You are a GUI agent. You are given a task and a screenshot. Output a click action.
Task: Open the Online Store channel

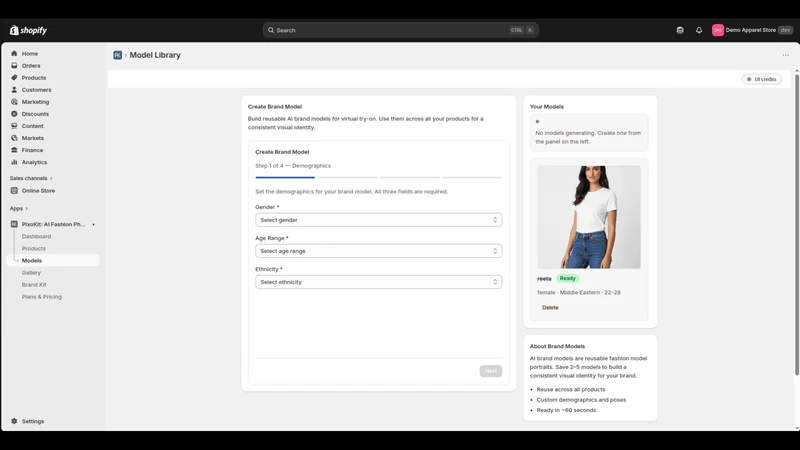38,190
